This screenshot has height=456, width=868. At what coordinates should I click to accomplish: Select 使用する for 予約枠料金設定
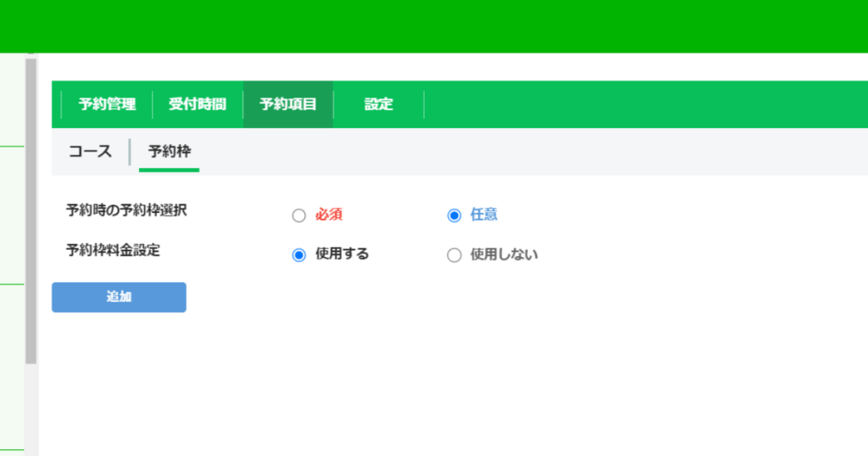click(299, 254)
